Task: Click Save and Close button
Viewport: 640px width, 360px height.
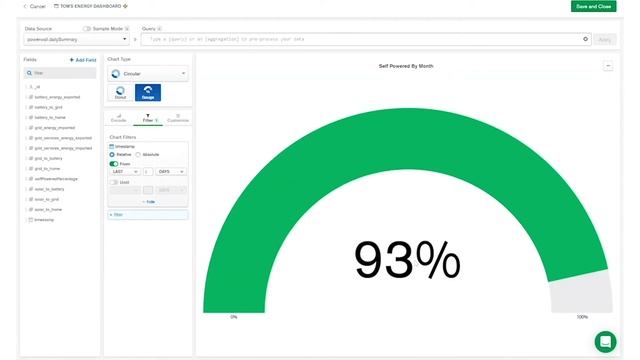Action: point(593,7)
